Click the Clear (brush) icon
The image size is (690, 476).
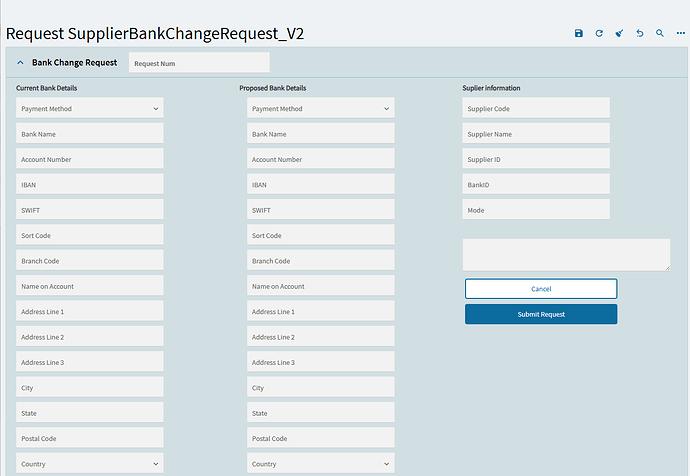point(619,33)
